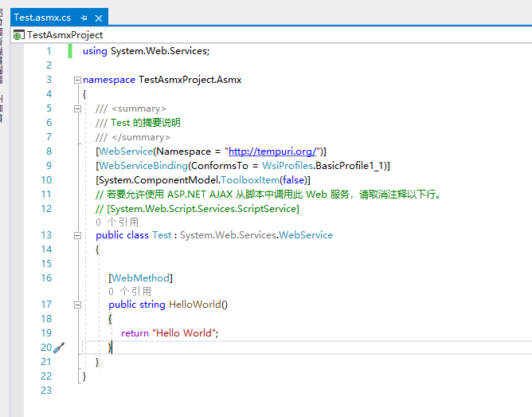Click the TestAsmxProject project icon
The width and height of the screenshot is (532, 417).
(18, 35)
